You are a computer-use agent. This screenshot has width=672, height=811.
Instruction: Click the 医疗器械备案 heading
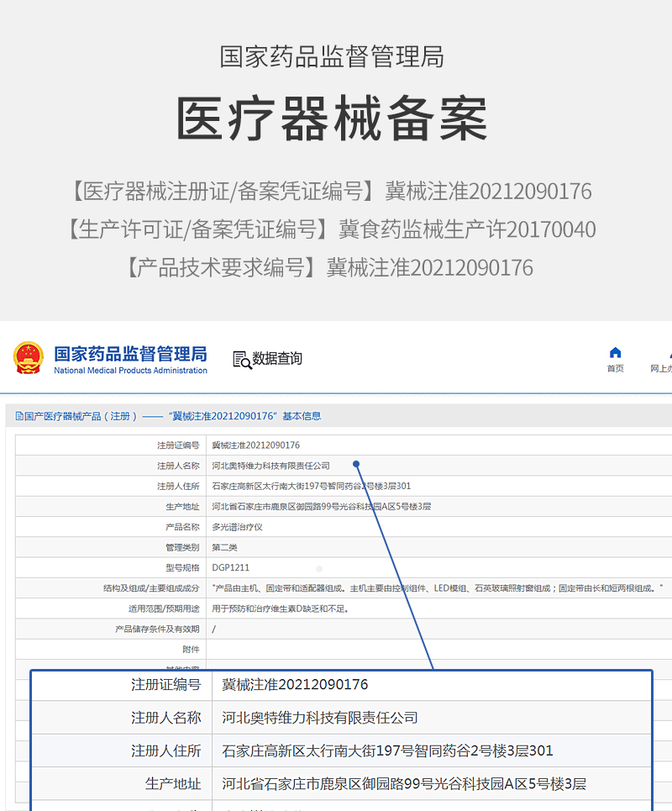click(332, 119)
